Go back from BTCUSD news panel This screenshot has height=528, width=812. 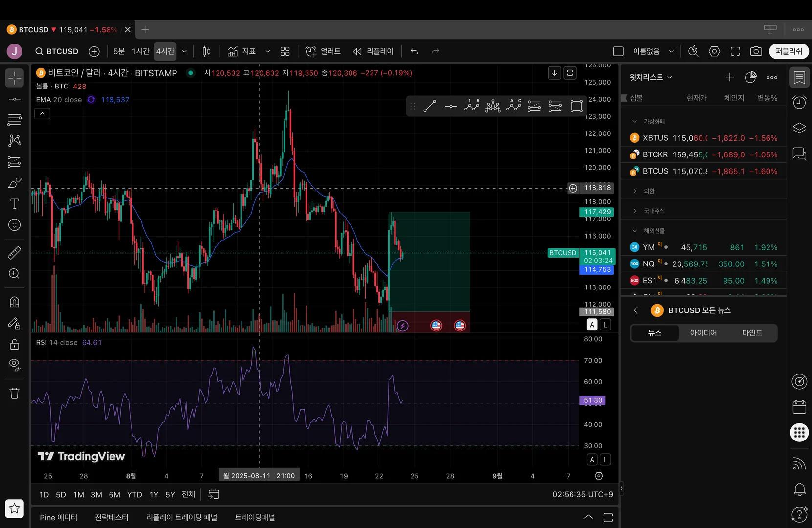(x=636, y=310)
